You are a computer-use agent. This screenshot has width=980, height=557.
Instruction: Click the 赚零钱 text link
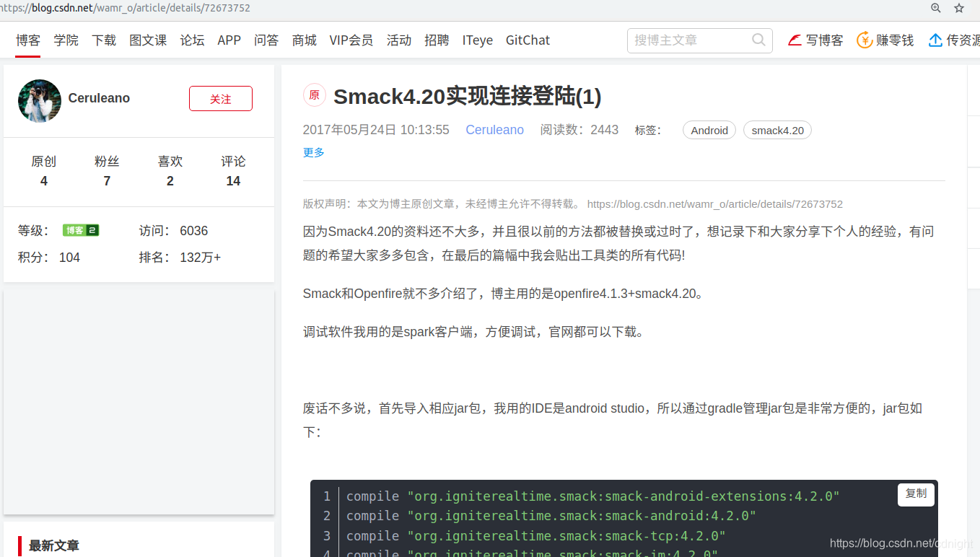(x=895, y=40)
